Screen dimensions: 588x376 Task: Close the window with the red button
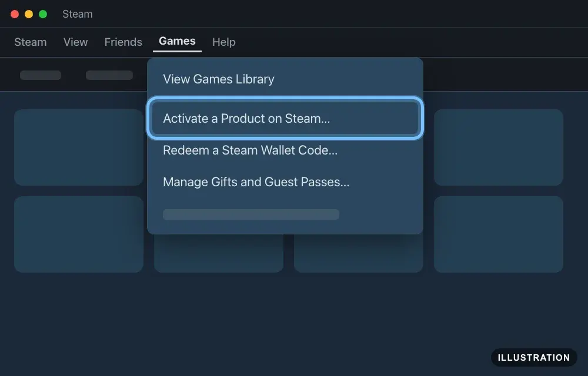point(15,14)
